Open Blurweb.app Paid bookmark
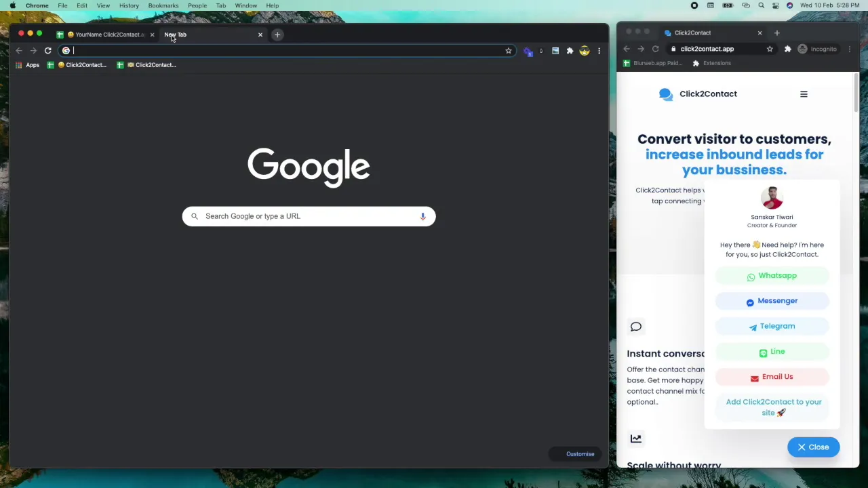This screenshot has height=488, width=868. click(x=652, y=63)
